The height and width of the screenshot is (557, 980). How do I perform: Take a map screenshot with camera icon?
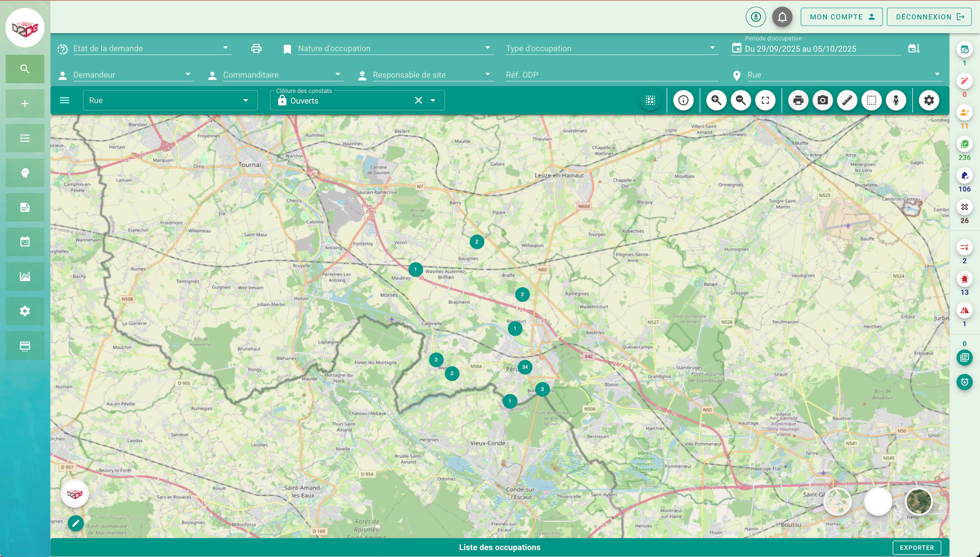tap(822, 100)
